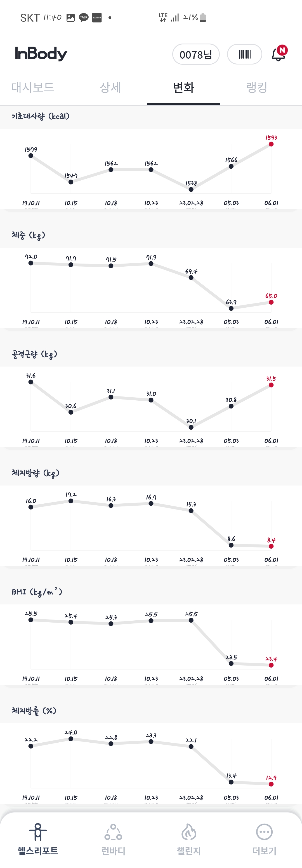Open the 런바디 icon in bottom bar
Image resolution: width=302 pixels, height=868 pixels.
(113, 832)
